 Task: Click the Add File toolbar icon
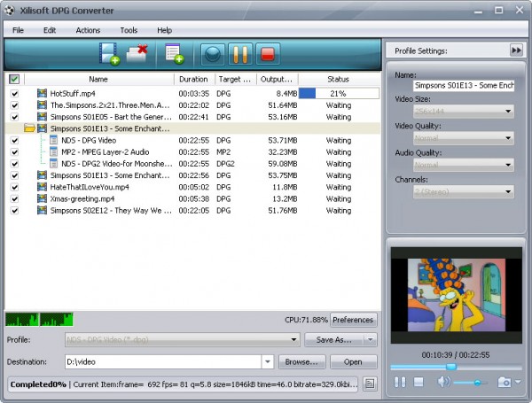[110, 54]
